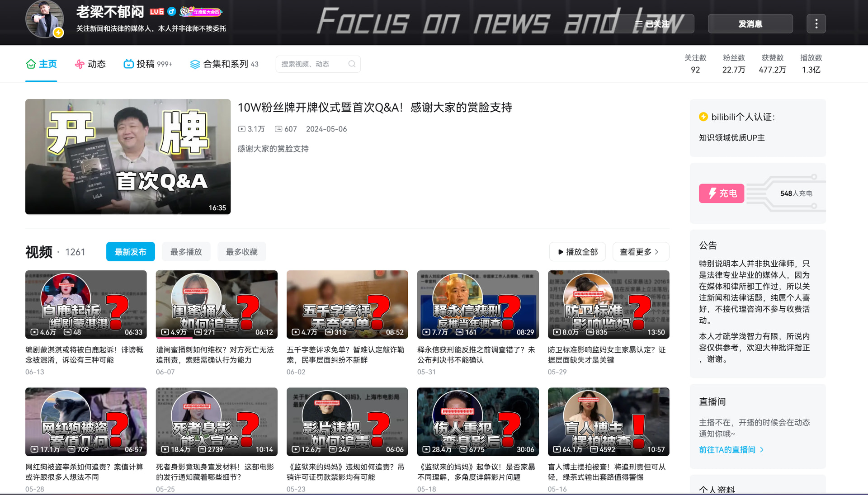Click the LV6 level badge
This screenshot has width=868, height=495.
pos(157,12)
